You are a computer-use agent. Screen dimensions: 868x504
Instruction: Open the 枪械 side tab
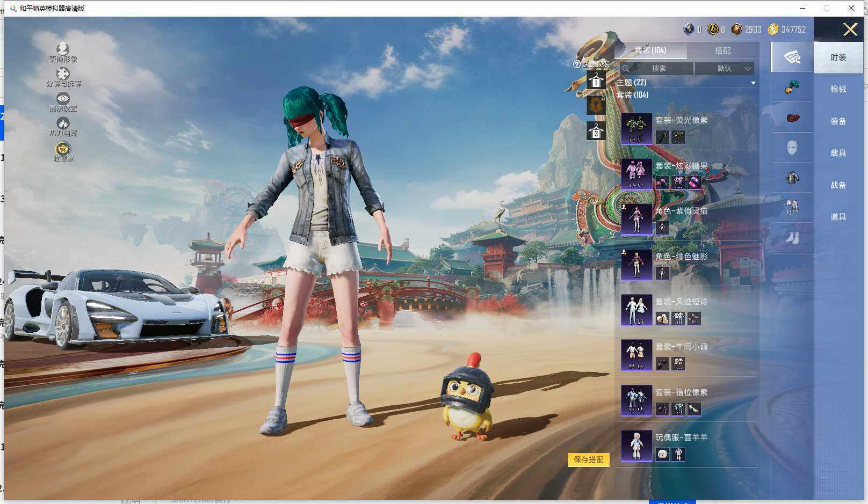[x=838, y=89]
